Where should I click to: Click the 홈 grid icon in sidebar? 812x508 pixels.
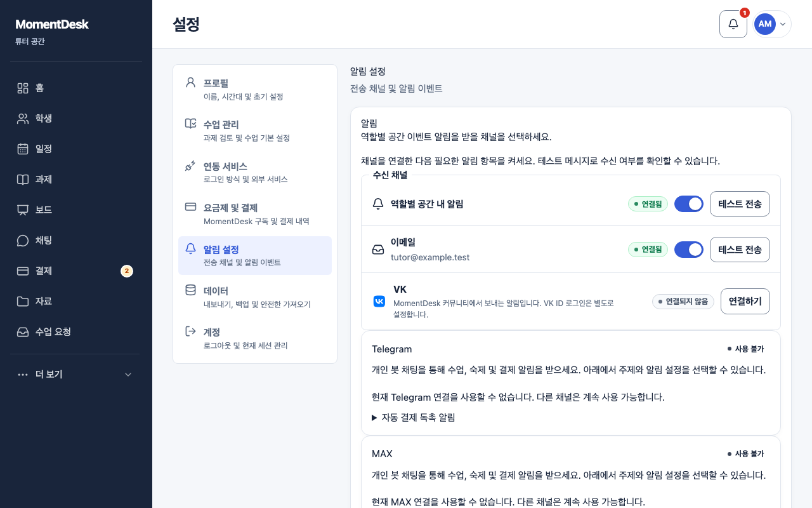[x=23, y=88]
